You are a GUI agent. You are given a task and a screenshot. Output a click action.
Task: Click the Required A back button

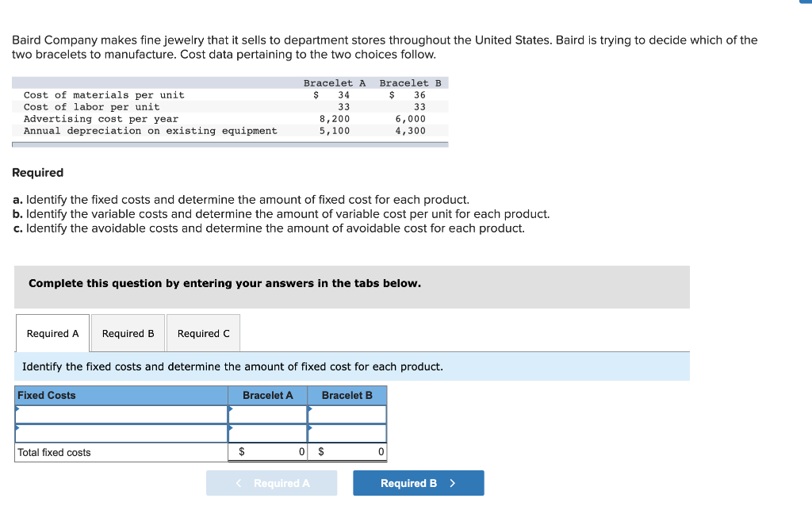coord(271,482)
